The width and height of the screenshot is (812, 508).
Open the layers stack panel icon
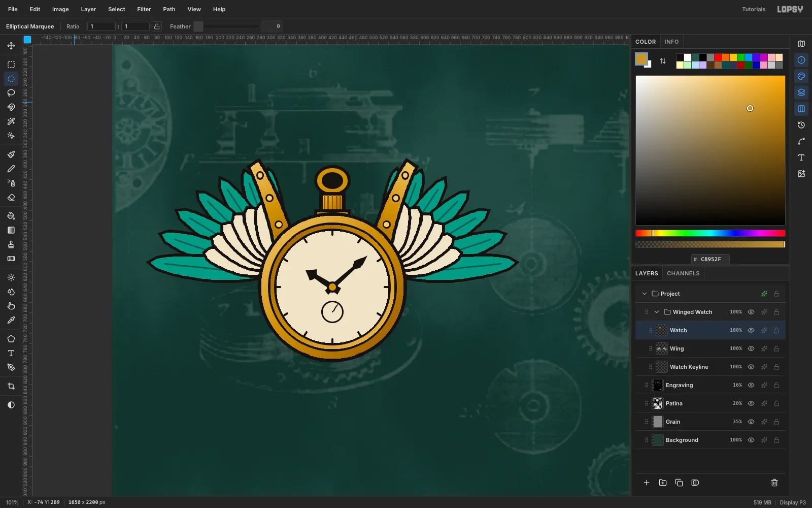pos(801,92)
